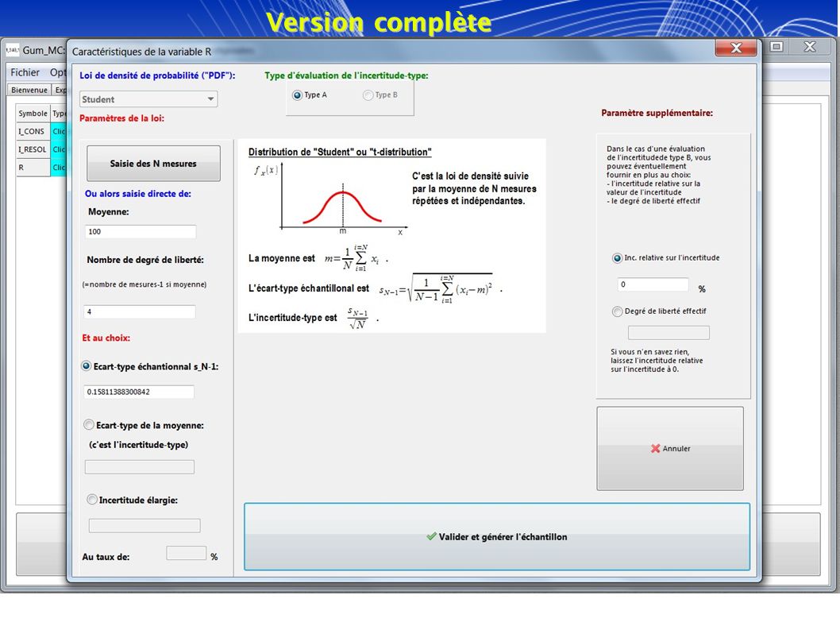Click the Saisie des N mesures button
This screenshot has height=630, width=840.
pos(153,164)
